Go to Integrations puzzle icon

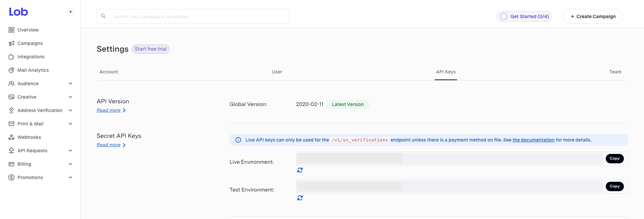(x=11, y=57)
